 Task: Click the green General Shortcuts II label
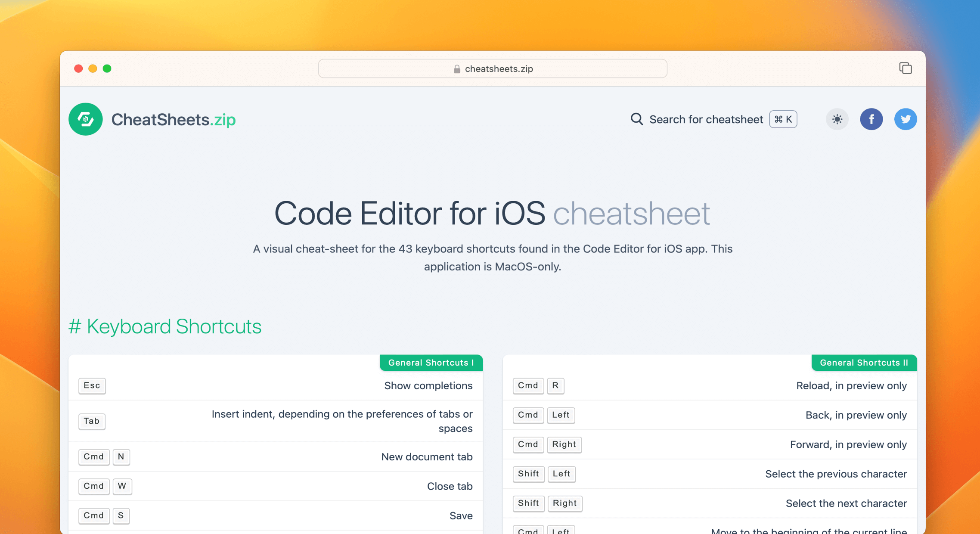(x=864, y=363)
